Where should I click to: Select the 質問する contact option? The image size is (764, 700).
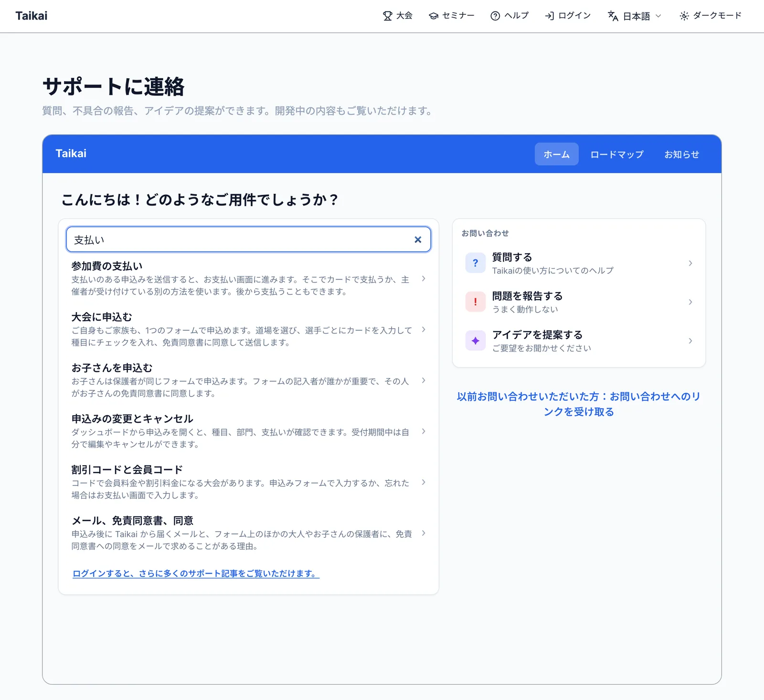click(579, 263)
